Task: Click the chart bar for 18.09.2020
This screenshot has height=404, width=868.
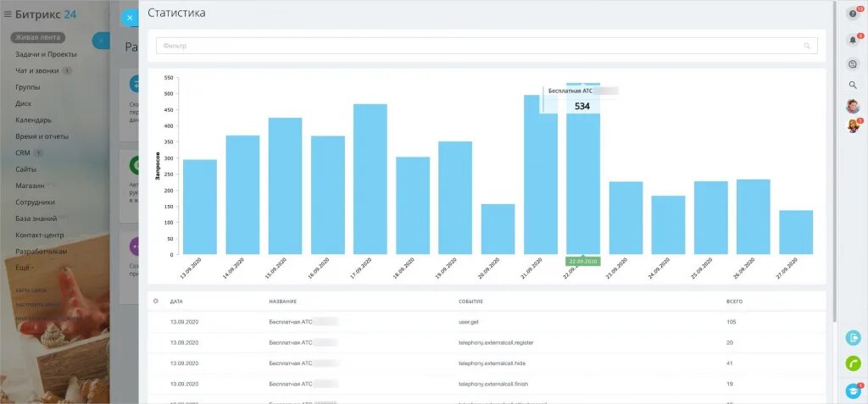Action: 413,206
